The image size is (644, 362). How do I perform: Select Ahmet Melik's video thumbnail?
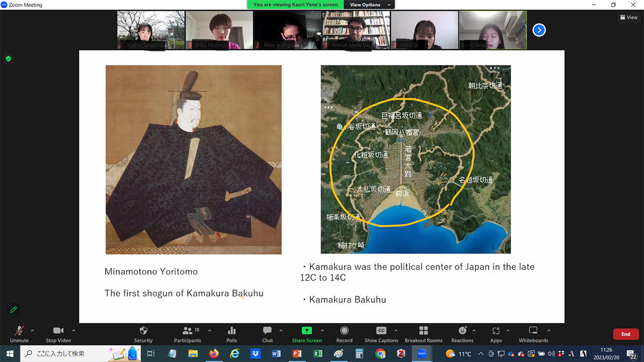click(356, 30)
